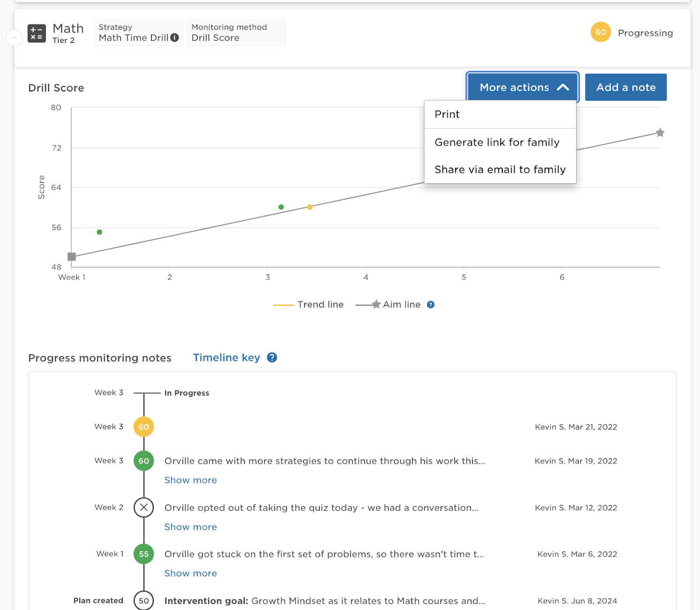Click the gray baseline square on chart
This screenshot has height=610, width=700.
(72, 256)
